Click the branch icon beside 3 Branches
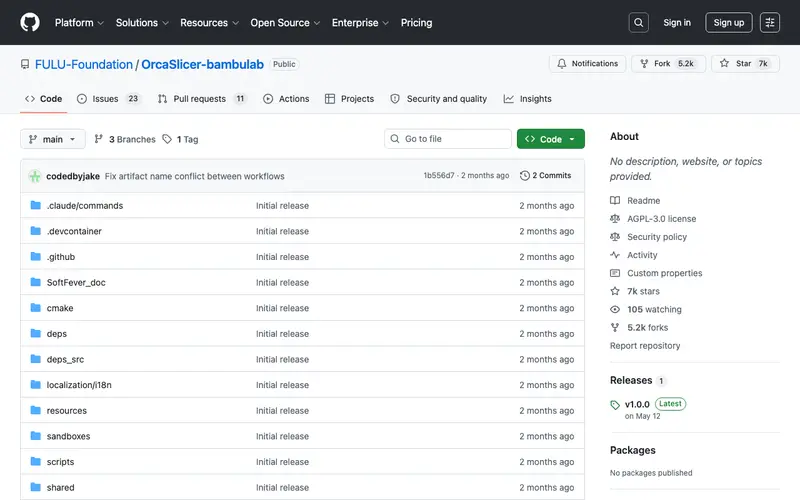Screen dimensions: 800x500 tap(98, 139)
